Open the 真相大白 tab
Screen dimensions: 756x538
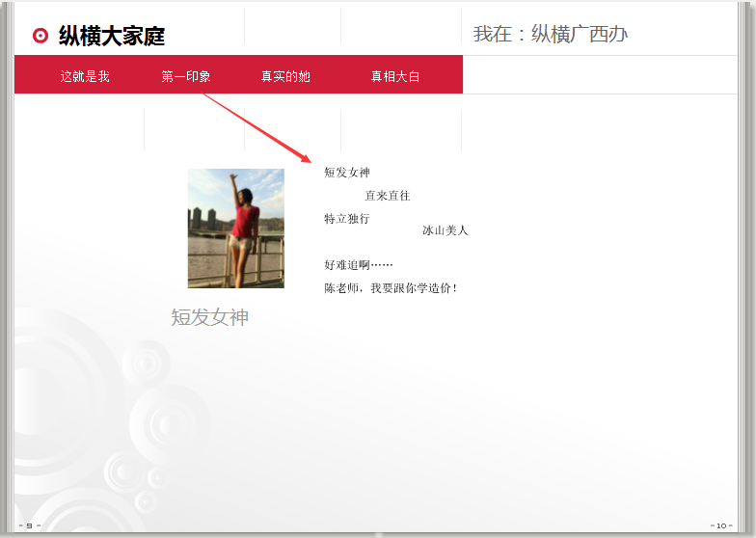pos(395,76)
